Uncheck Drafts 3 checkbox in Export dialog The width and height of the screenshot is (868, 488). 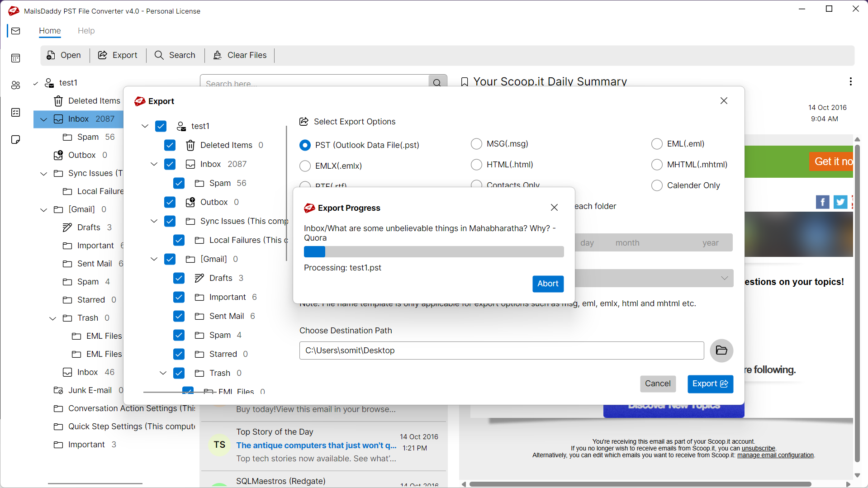179,278
